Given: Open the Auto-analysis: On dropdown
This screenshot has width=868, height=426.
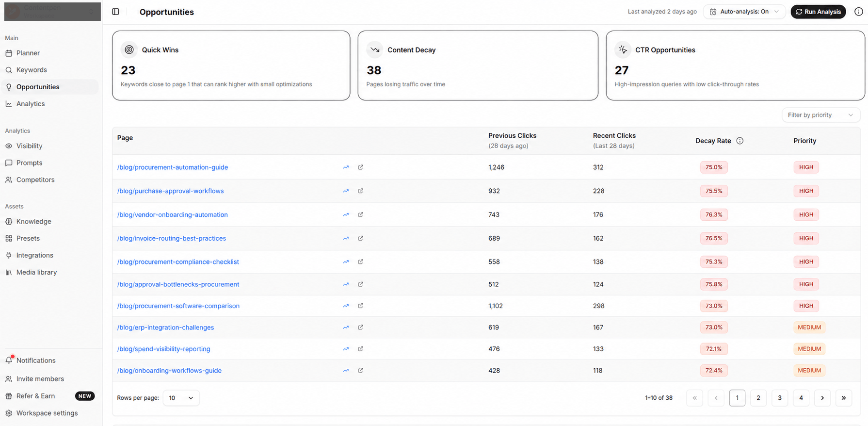Looking at the screenshot, I should point(744,12).
